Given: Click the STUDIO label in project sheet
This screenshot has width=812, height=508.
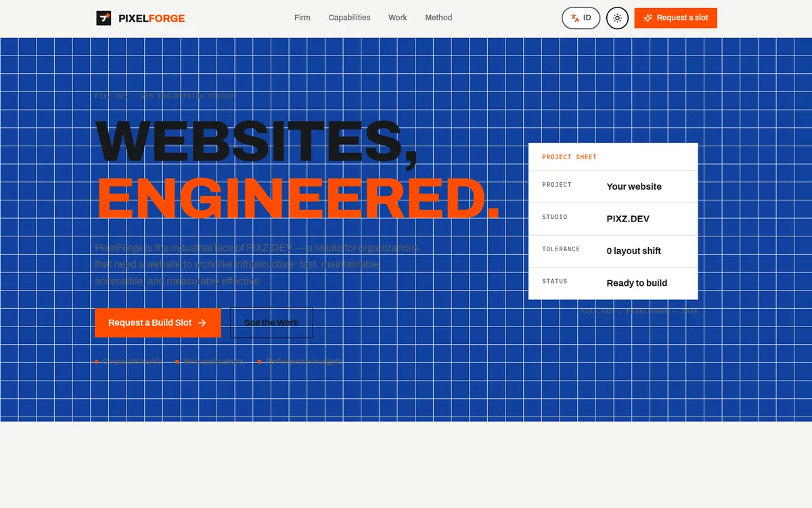Looking at the screenshot, I should coord(555,217).
